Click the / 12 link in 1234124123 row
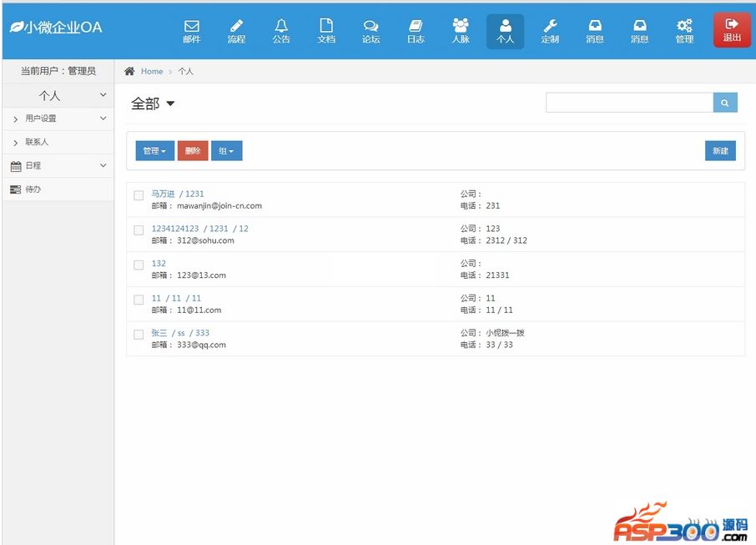Viewport: 756px width, 545px height. (240, 229)
